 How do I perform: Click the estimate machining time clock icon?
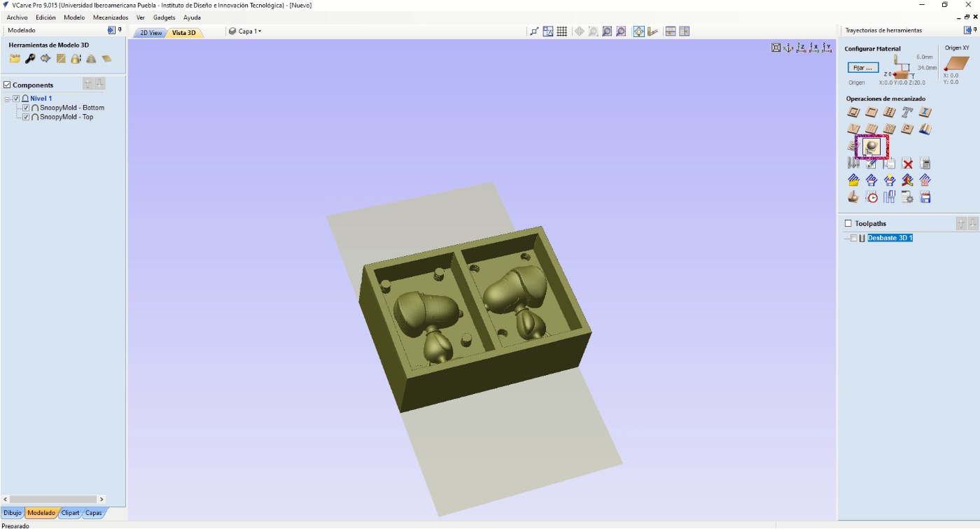[x=871, y=197]
